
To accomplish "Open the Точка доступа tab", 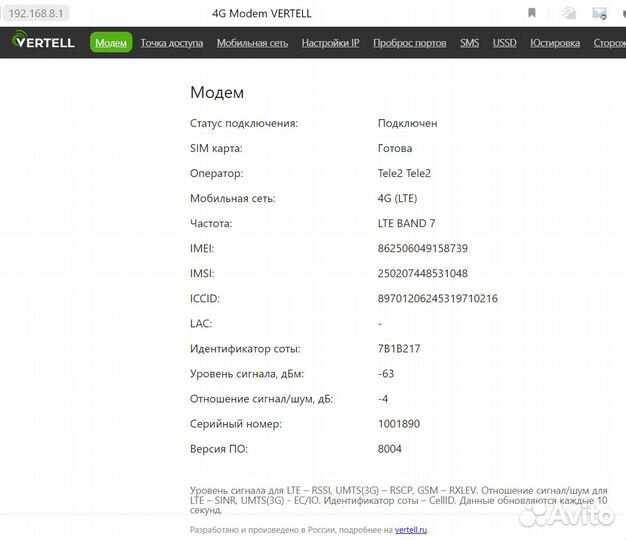I will (x=172, y=43).
